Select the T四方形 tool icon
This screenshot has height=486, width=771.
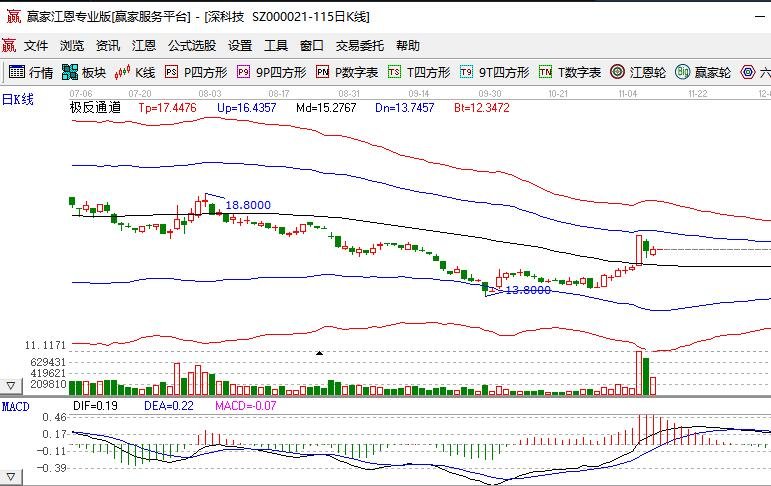[394, 72]
